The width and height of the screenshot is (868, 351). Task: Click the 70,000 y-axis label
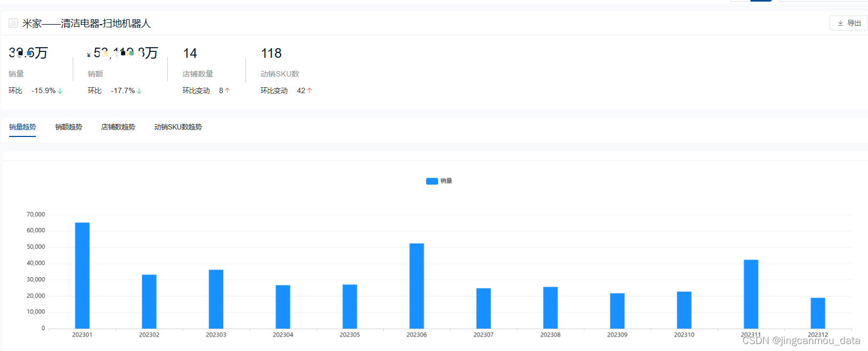click(36, 215)
